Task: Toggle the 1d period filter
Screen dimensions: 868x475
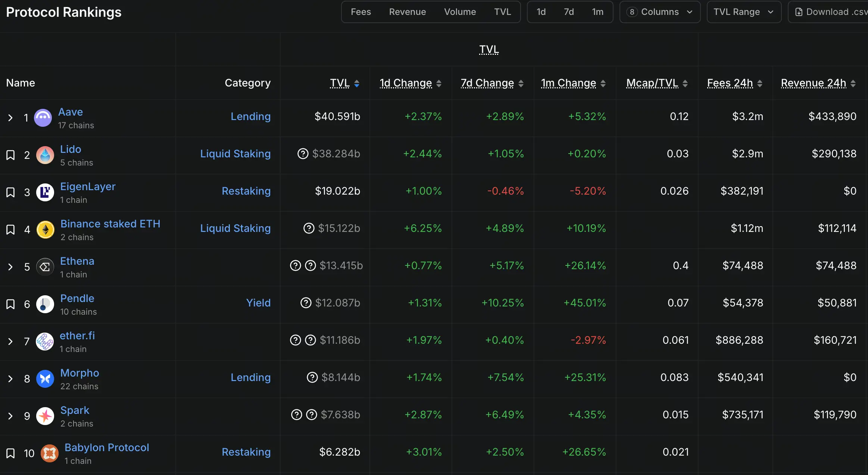Action: tap(541, 12)
